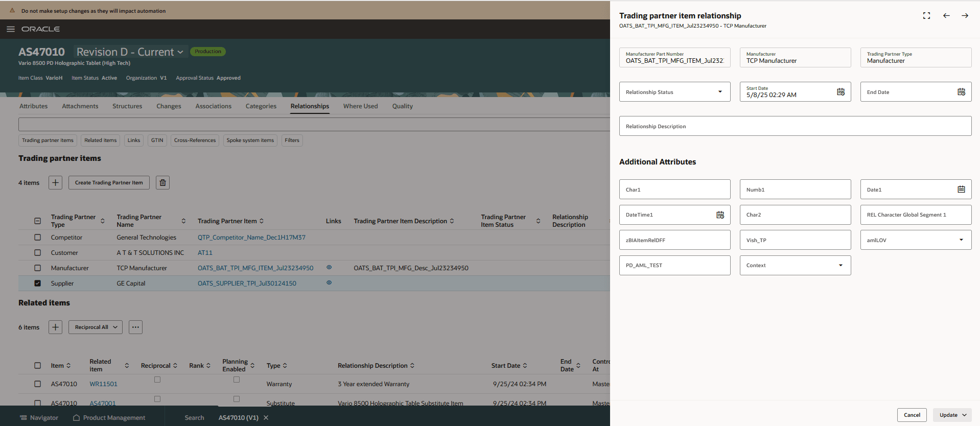Open Product Management home
Screen dimensions: 980x426
pos(109,417)
